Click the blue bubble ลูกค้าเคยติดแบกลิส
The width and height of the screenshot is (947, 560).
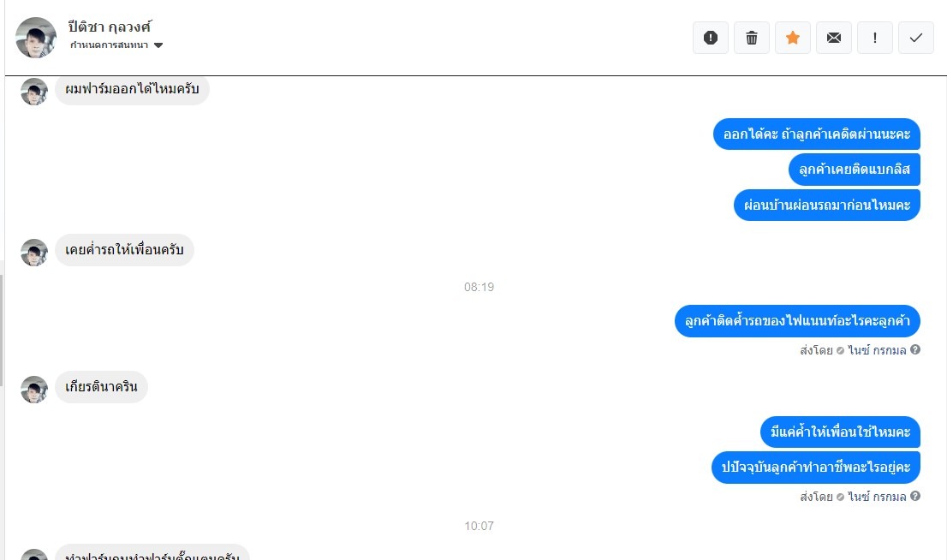(x=854, y=170)
